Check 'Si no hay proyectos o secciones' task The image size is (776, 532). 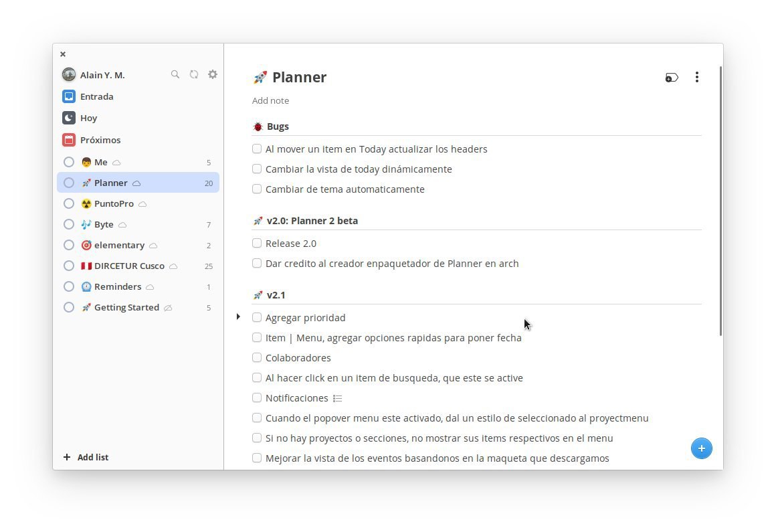pyautogui.click(x=256, y=438)
